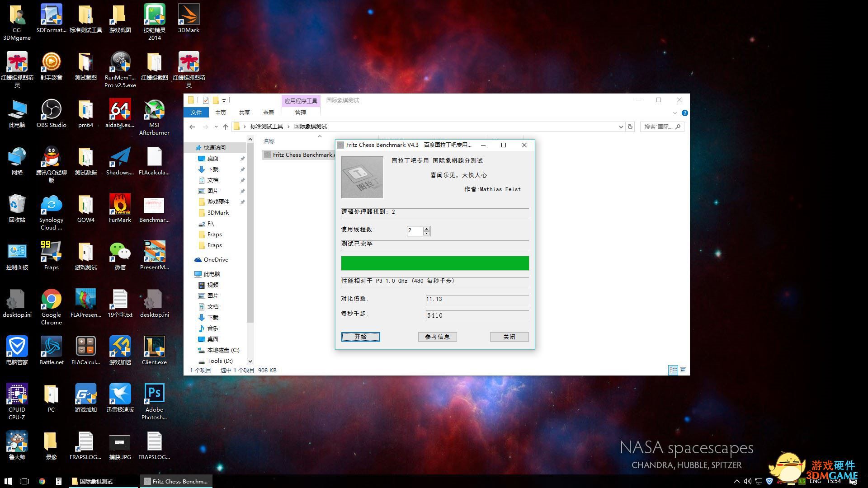
Task: Switch to the details view toggle
Action: (x=673, y=370)
